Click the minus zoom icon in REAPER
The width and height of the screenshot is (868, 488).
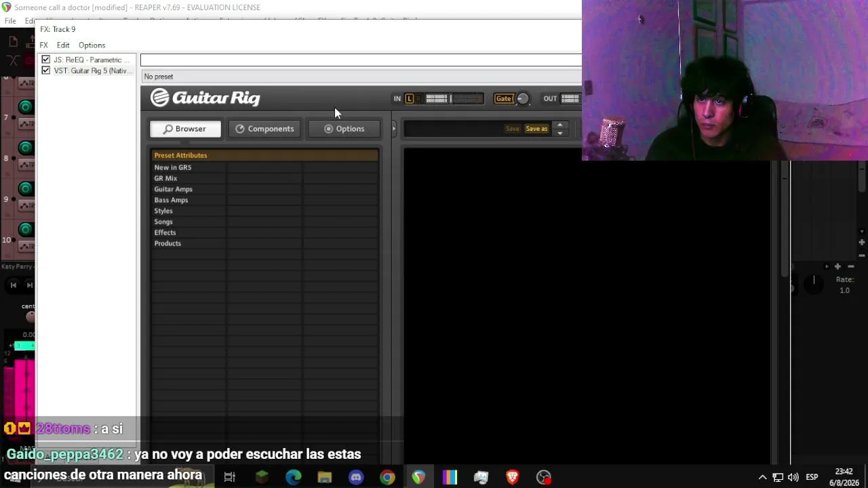tap(851, 266)
